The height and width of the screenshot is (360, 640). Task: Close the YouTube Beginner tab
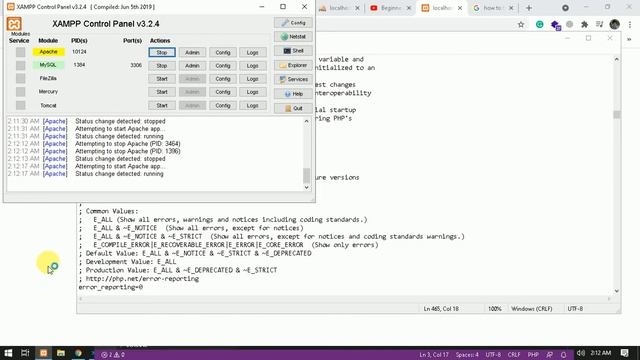409,8
